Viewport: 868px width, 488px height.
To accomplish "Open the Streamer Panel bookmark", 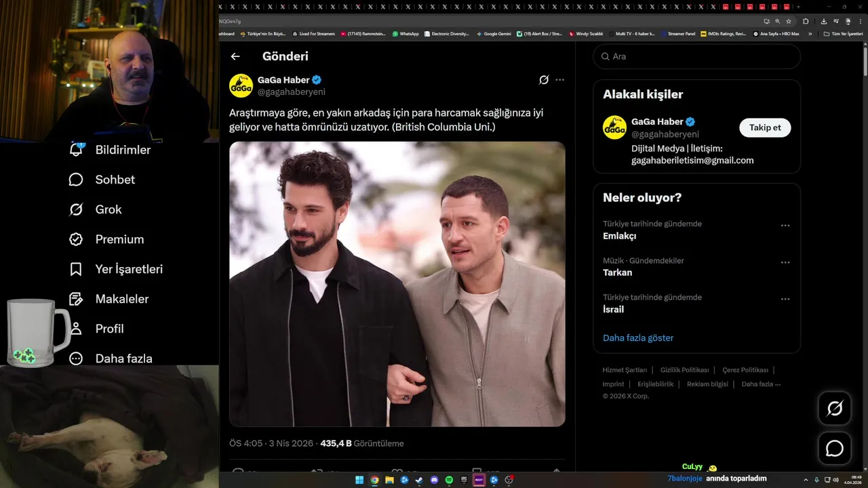I will tap(677, 33).
